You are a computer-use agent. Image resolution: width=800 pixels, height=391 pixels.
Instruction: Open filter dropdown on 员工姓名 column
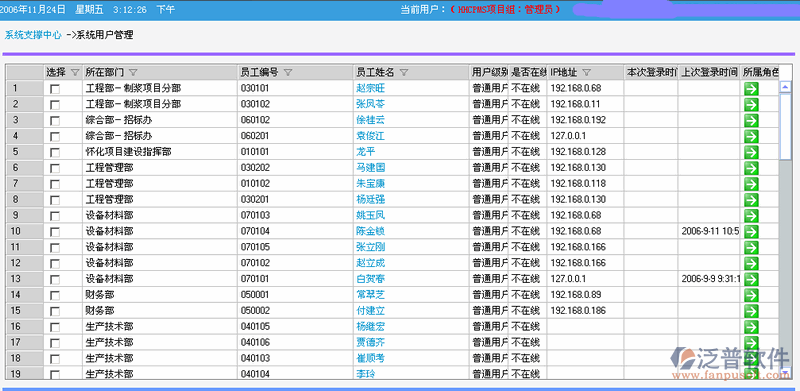404,72
